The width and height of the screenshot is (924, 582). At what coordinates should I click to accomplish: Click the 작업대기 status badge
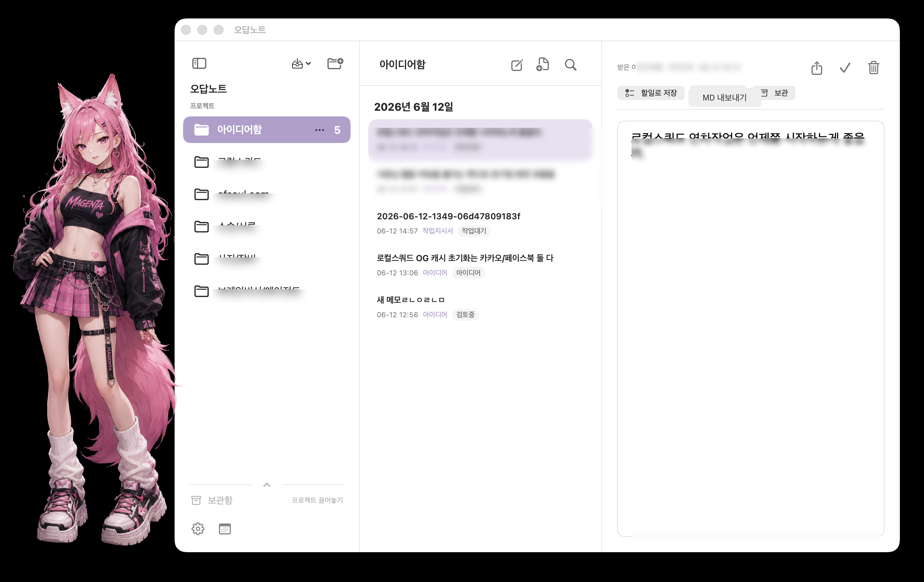474,231
